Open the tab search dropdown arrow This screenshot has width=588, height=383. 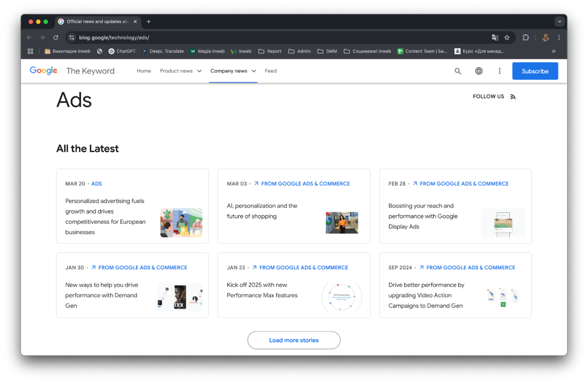[560, 22]
